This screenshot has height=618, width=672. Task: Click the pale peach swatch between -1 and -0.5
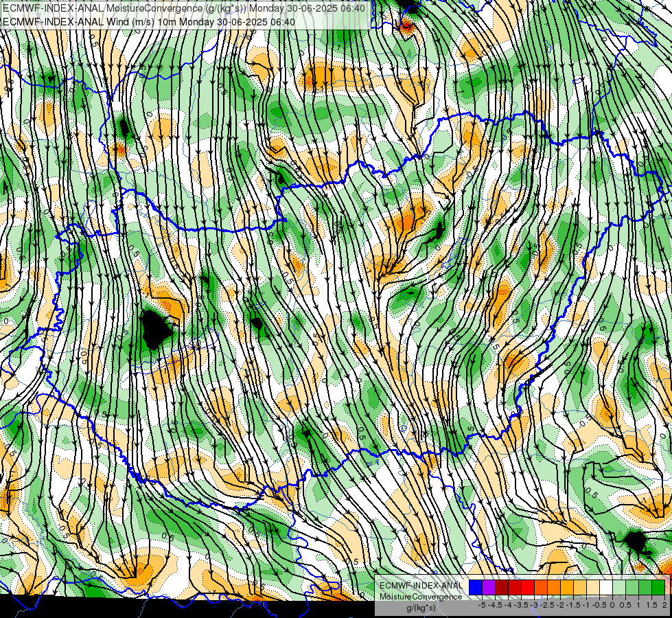coord(593,588)
